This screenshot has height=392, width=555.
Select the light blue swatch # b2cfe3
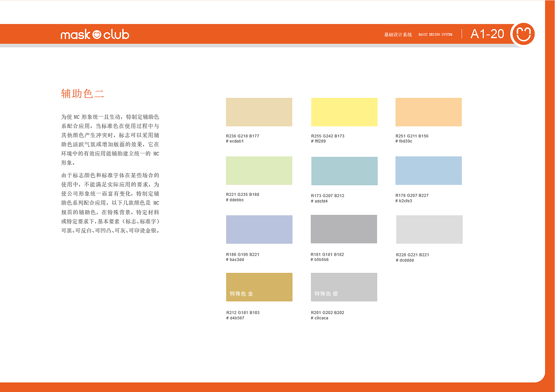pos(428,171)
